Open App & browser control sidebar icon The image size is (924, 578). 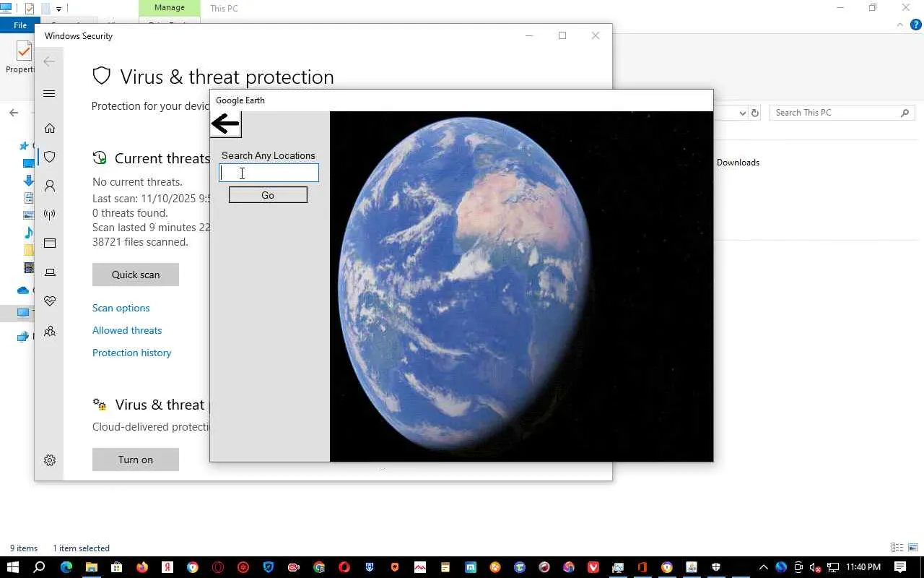click(50, 243)
